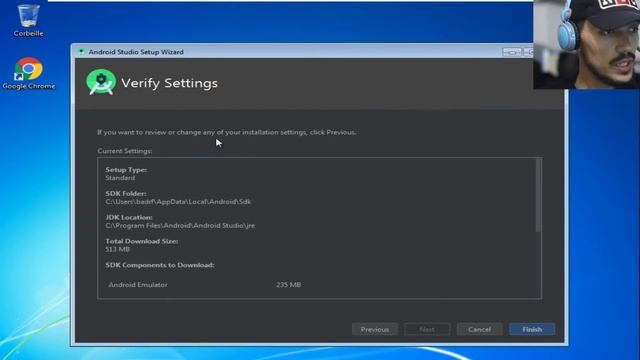
Task: Select the 'SDK Folder:' label
Action: 126,193
